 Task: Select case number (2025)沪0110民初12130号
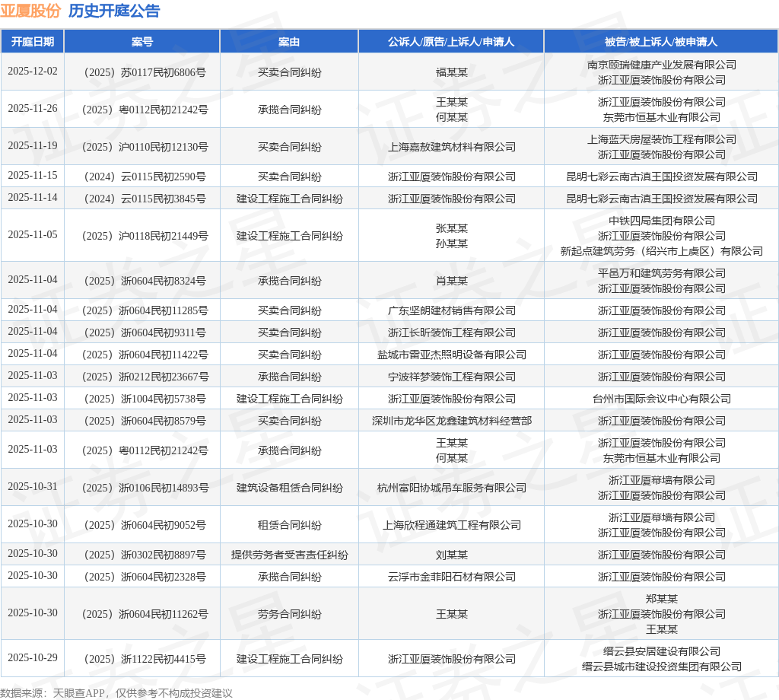pyautogui.click(x=142, y=147)
